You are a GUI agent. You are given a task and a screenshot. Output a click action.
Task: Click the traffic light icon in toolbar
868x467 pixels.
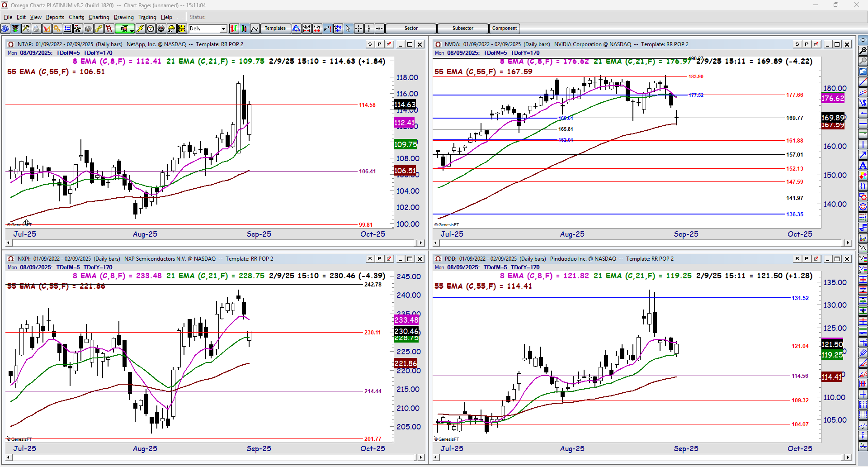pos(15,29)
